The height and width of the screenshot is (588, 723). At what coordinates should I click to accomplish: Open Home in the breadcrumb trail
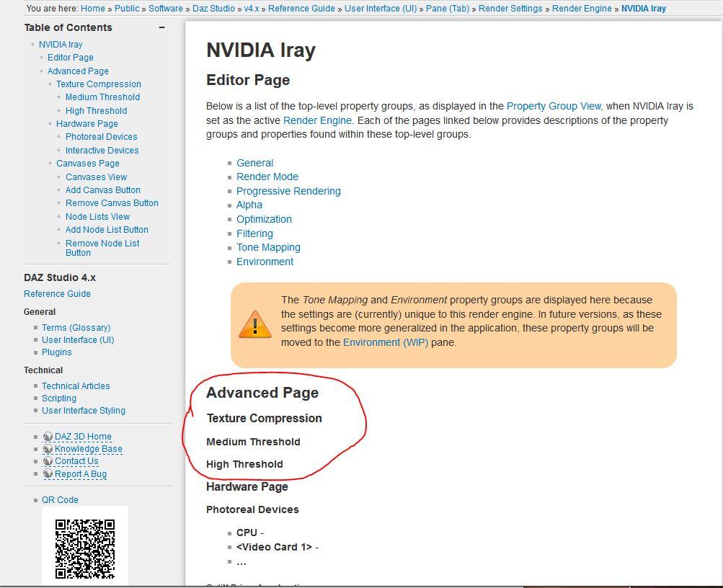coord(93,9)
